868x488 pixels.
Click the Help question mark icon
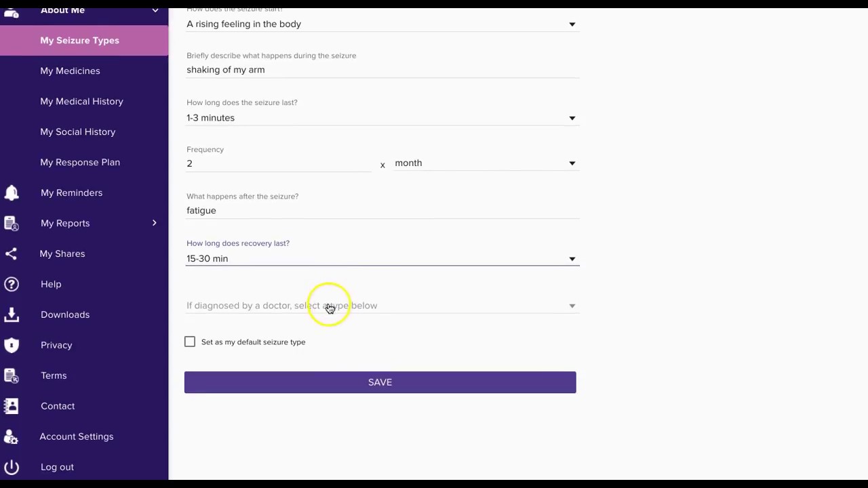point(12,284)
